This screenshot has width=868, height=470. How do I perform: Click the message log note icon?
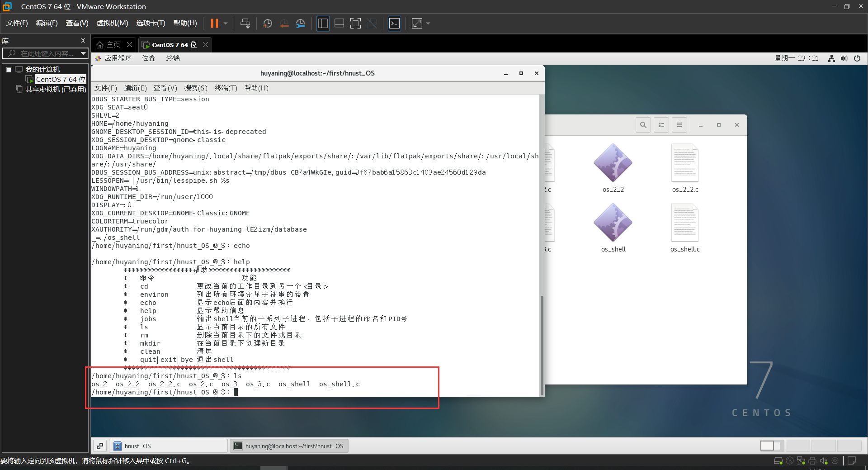pyautogui.click(x=852, y=461)
